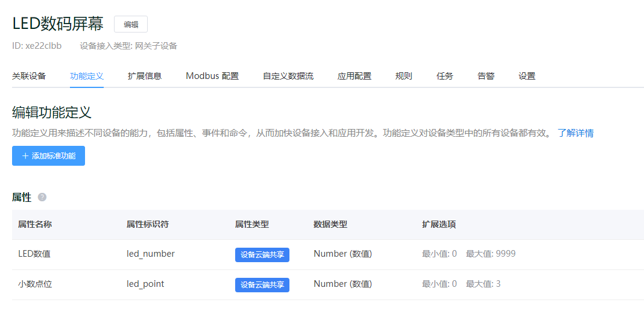This screenshot has height=317, width=644.
Task: Click the 属性名称 column header
Action: pyautogui.click(x=35, y=225)
